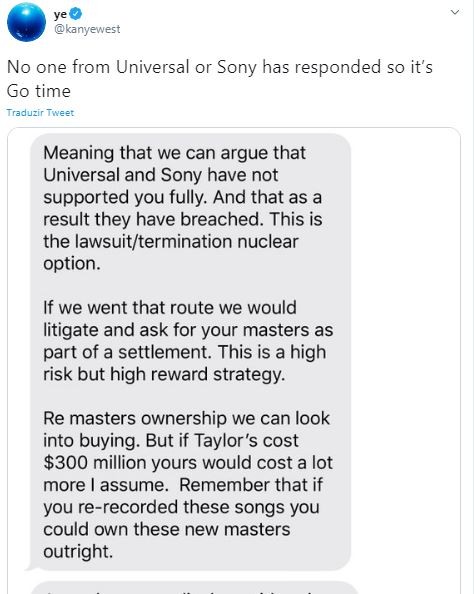The height and width of the screenshot is (594, 474).
Task: Click the line 'Universal and Sony have not'
Action: point(161,175)
